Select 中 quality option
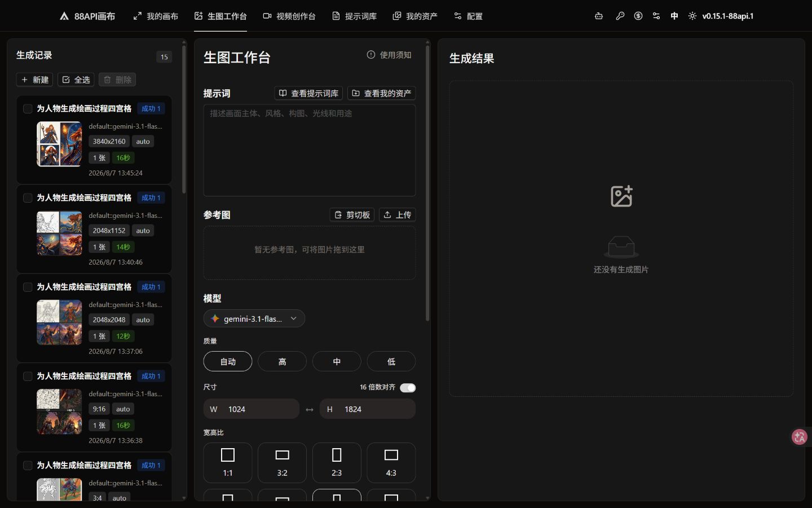 point(337,361)
